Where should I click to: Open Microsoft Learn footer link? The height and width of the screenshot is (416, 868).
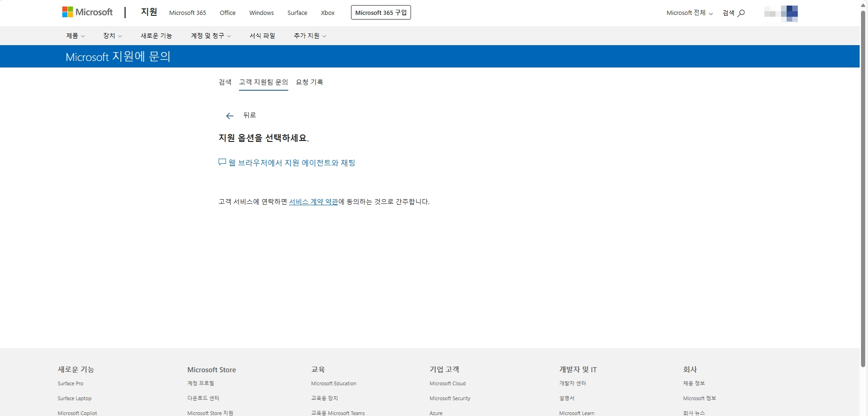pos(576,413)
